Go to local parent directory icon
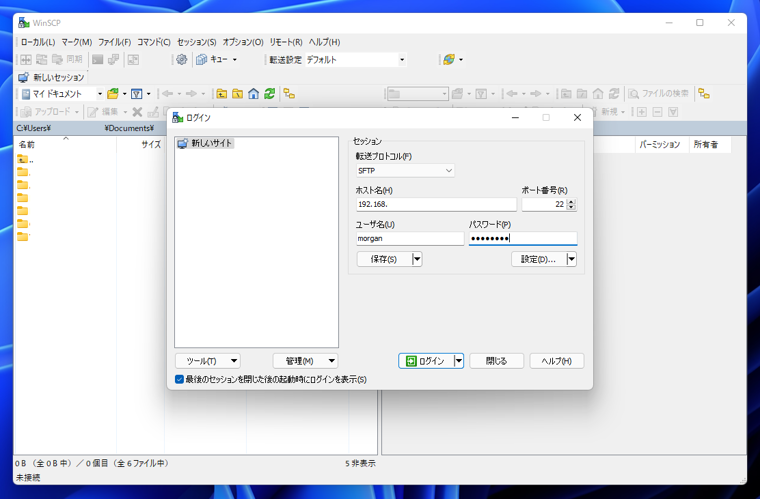Screen dimensions: 760x499 pos(222,94)
